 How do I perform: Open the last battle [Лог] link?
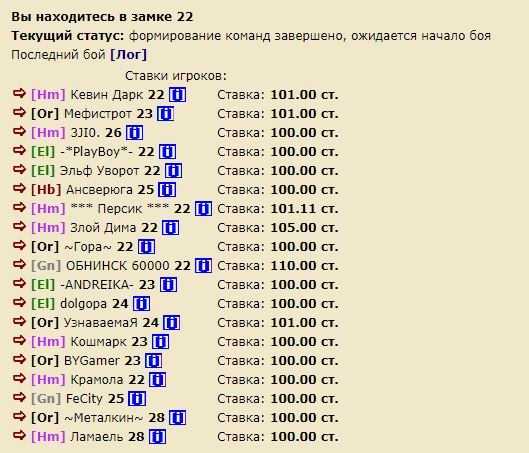[x=129, y=55]
